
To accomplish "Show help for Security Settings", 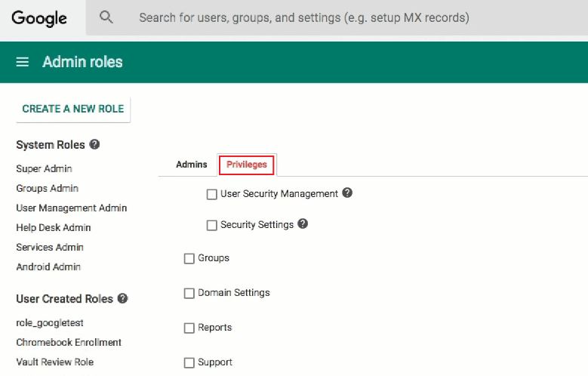I will tap(303, 223).
